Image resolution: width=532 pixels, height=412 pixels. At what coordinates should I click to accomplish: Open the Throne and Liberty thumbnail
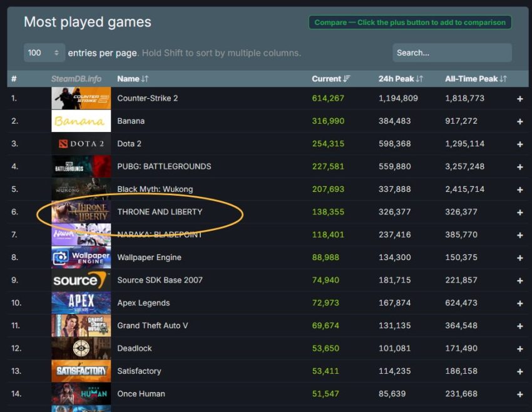click(81, 212)
